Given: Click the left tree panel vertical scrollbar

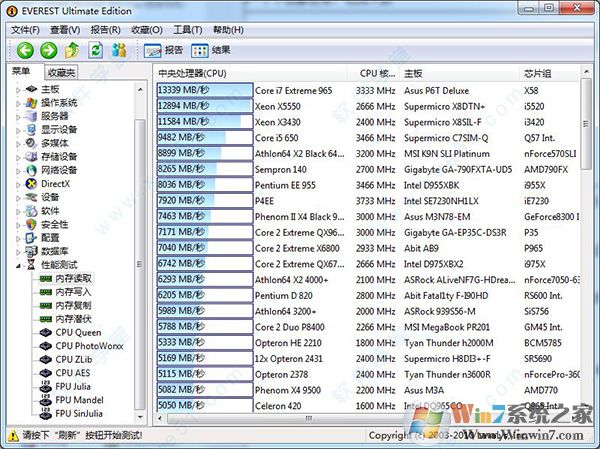Looking at the screenshot, I should 140,250.
